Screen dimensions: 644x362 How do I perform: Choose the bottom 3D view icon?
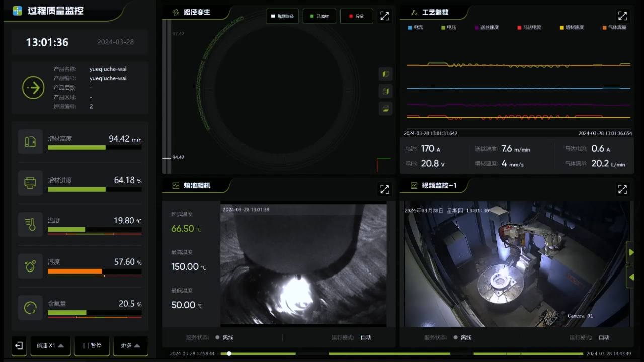[385, 108]
